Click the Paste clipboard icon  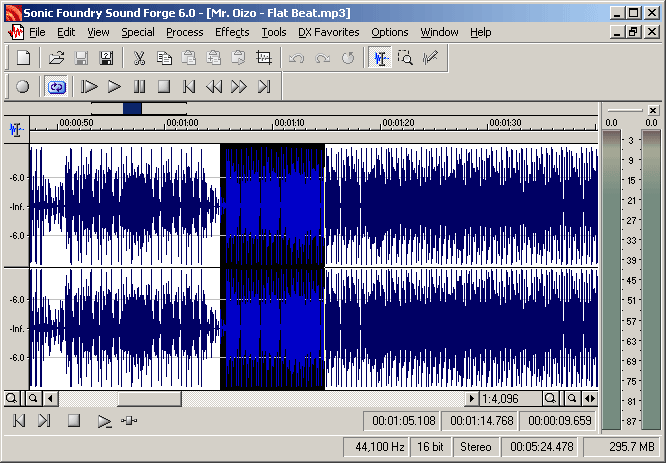click(x=189, y=58)
